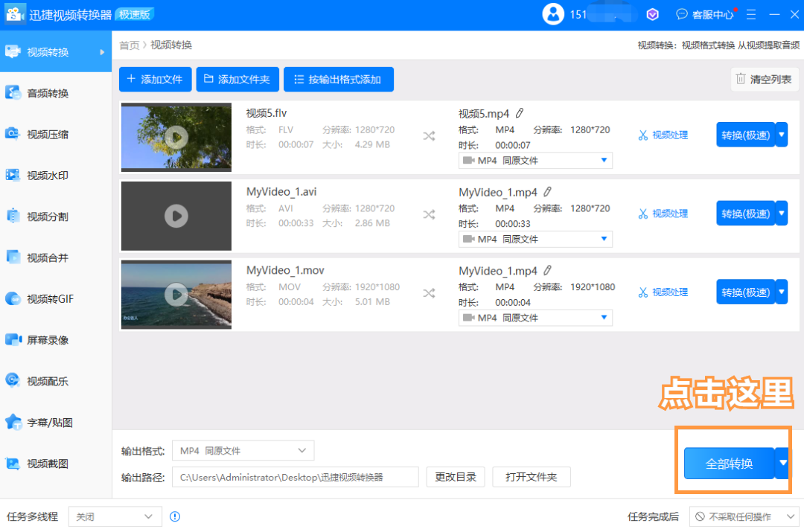This screenshot has width=804, height=532.
Task: Open 客服中心 chat support
Action: [705, 14]
